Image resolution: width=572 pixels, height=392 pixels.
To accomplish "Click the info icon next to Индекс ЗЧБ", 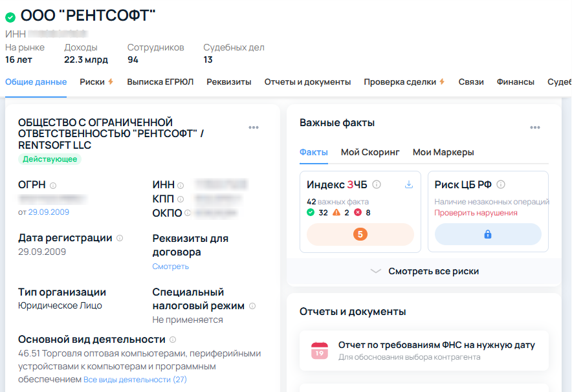I will tap(377, 184).
